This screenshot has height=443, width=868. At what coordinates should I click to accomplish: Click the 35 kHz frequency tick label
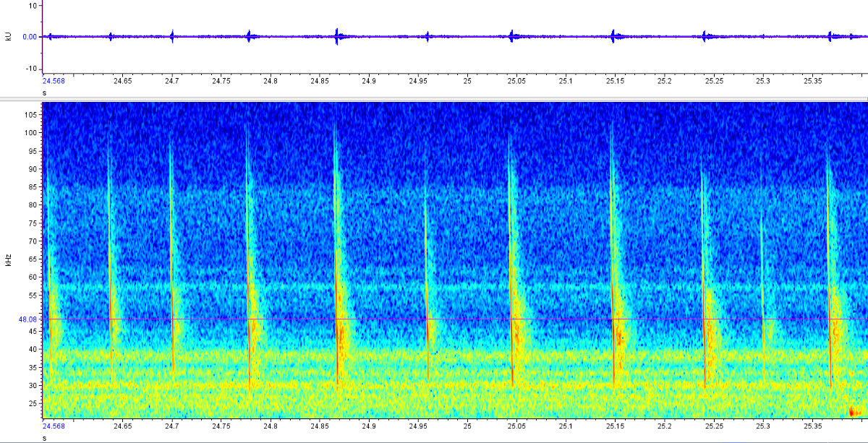[33, 367]
